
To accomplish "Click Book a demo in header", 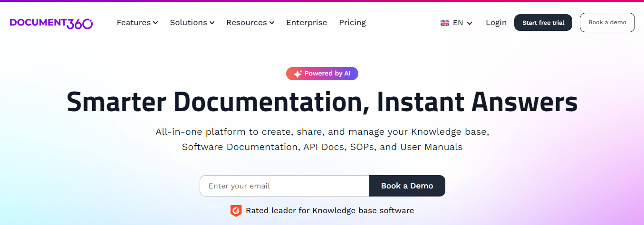I will (x=607, y=22).
